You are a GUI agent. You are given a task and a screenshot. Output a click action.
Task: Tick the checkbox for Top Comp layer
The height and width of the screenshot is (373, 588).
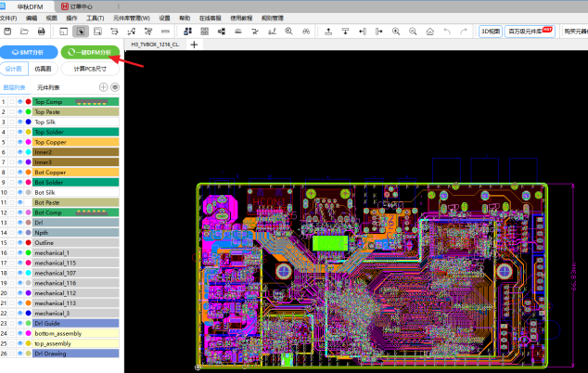coord(12,102)
